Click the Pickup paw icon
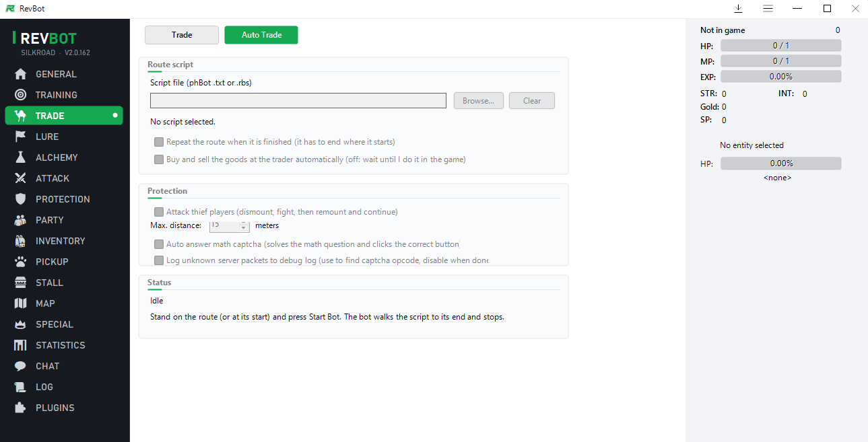 click(x=21, y=262)
